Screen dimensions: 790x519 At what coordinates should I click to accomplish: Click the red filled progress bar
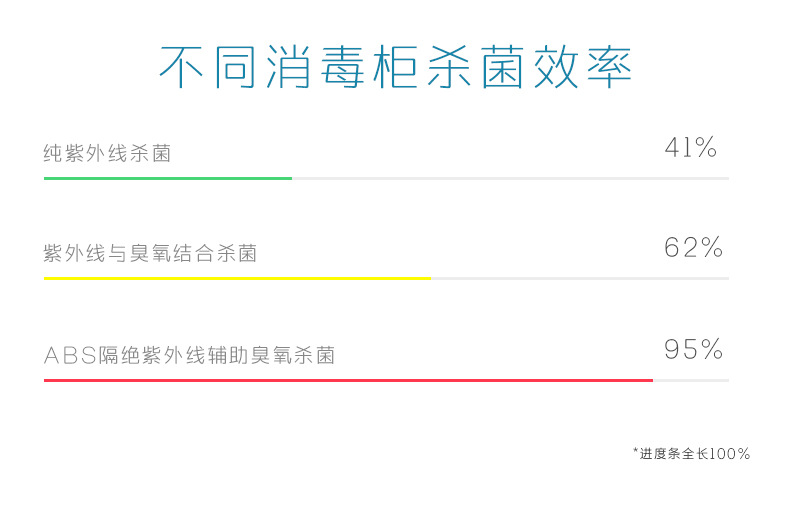click(348, 380)
